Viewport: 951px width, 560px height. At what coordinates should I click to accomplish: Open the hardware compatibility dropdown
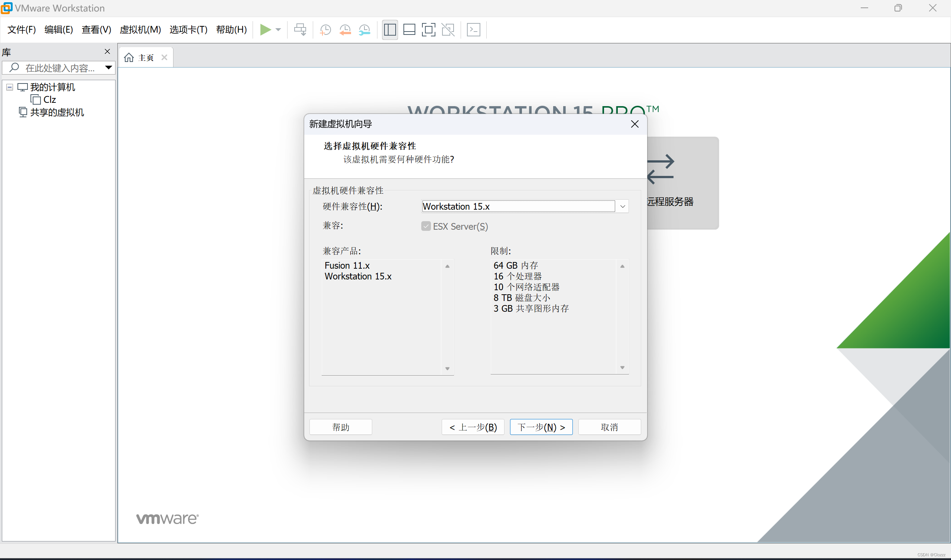pyautogui.click(x=622, y=206)
